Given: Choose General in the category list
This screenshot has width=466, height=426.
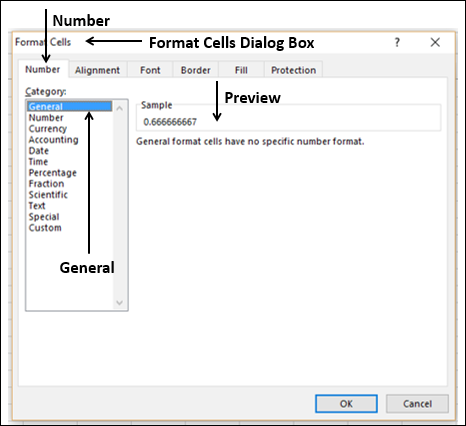Looking at the screenshot, I should tap(69, 106).
